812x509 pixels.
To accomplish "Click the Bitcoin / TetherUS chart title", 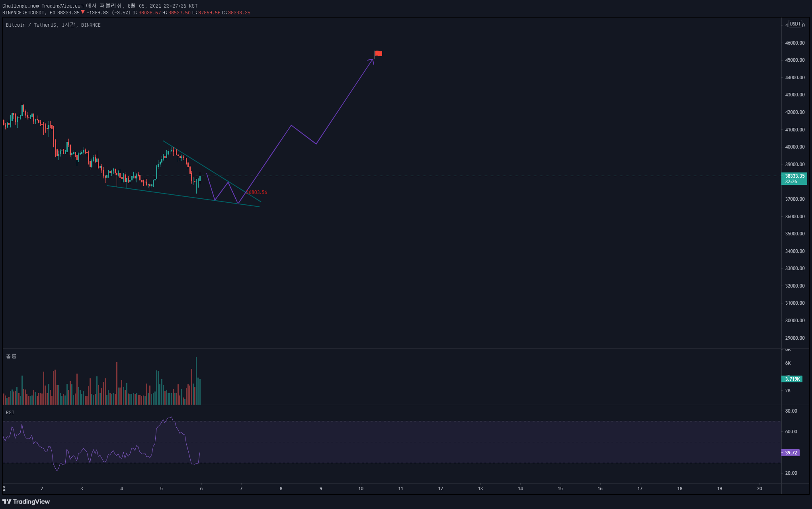I will tap(53, 25).
